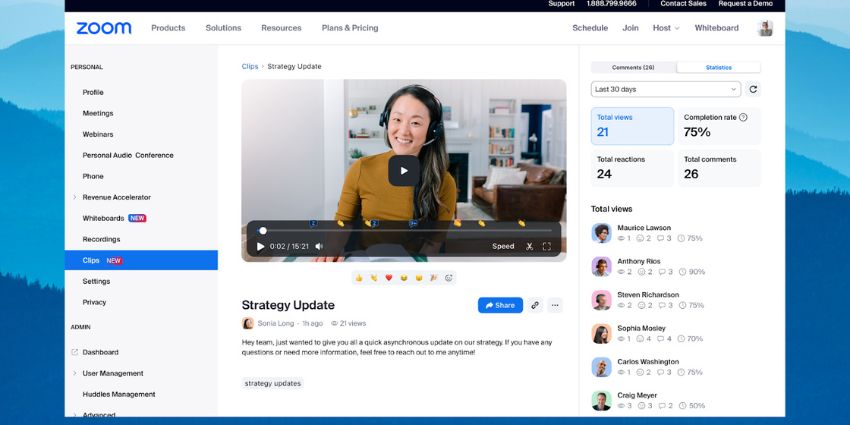The height and width of the screenshot is (425, 850).
Task: Click the scissors trim icon
Action: [529, 246]
